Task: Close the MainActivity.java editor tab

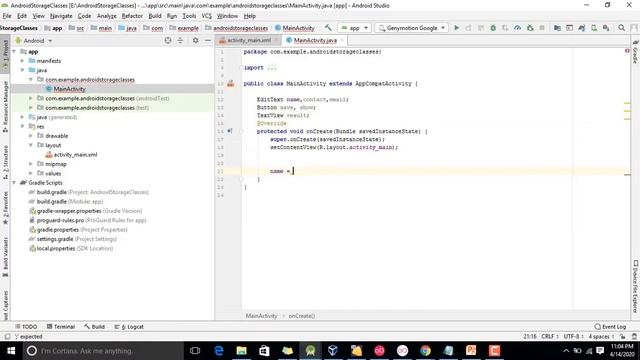Action: pos(342,40)
